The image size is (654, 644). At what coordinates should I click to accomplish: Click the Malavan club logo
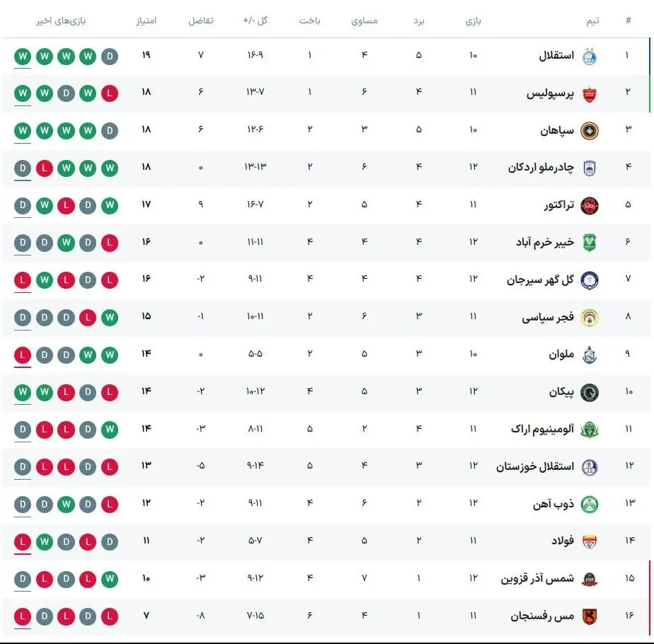589,355
